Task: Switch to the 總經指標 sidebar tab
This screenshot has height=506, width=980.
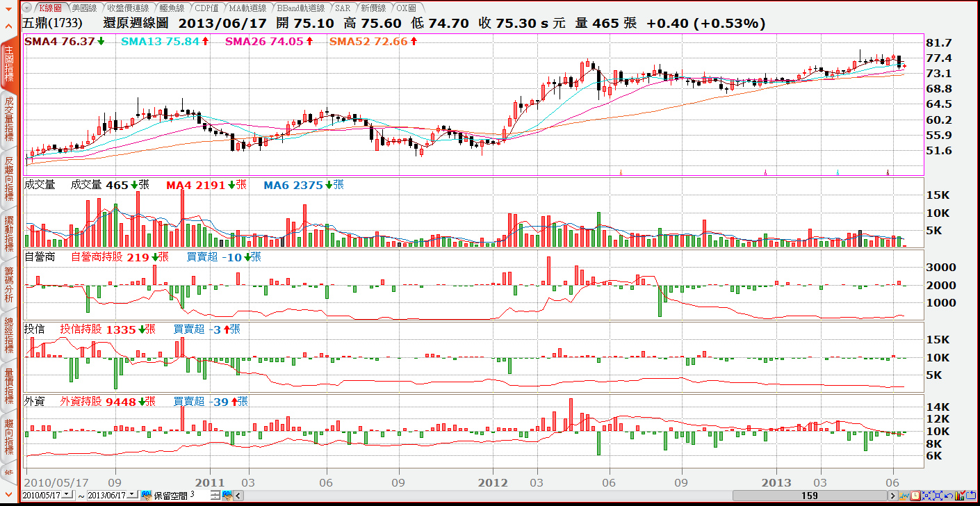Action: [9, 334]
